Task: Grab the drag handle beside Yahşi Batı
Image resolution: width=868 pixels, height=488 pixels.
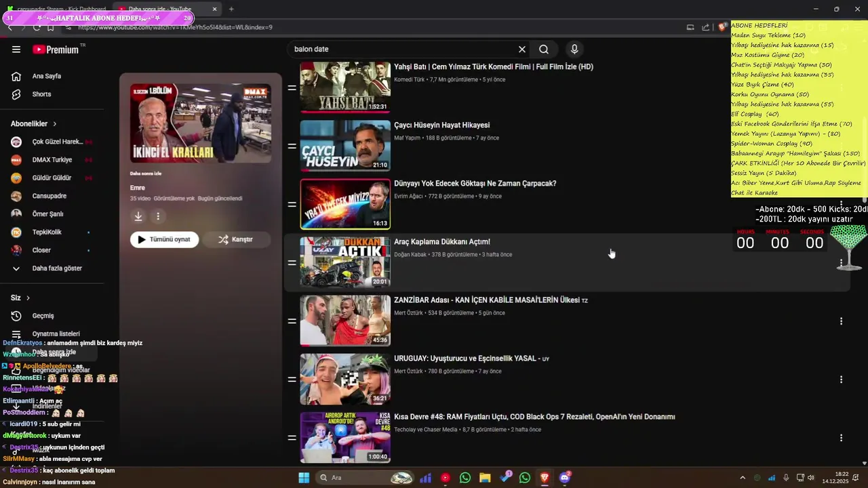Action: pos(292,88)
